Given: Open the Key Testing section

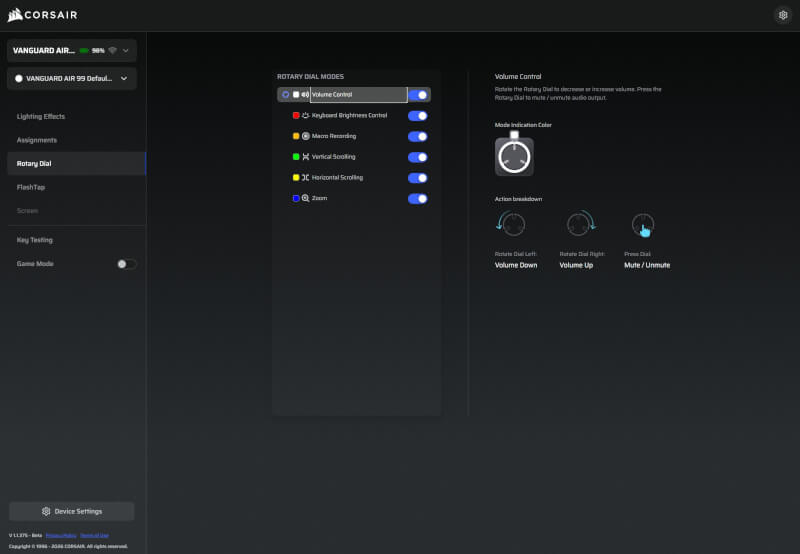Looking at the screenshot, I should coord(35,240).
